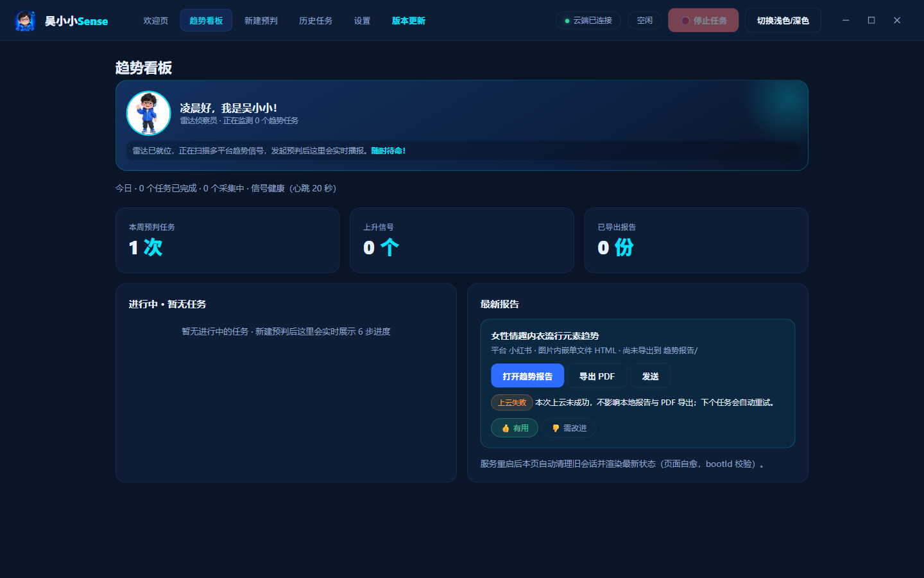Switch to the 趋势看板 tab
Image resolution: width=924 pixels, height=578 pixels.
tap(206, 21)
